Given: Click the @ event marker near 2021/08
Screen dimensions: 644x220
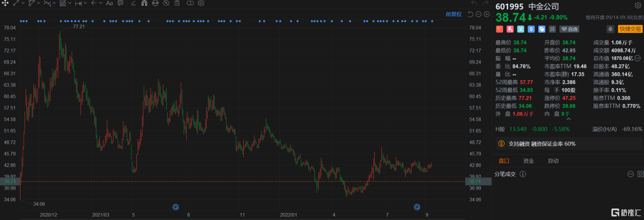Looking at the screenshot, I should coord(176,207).
